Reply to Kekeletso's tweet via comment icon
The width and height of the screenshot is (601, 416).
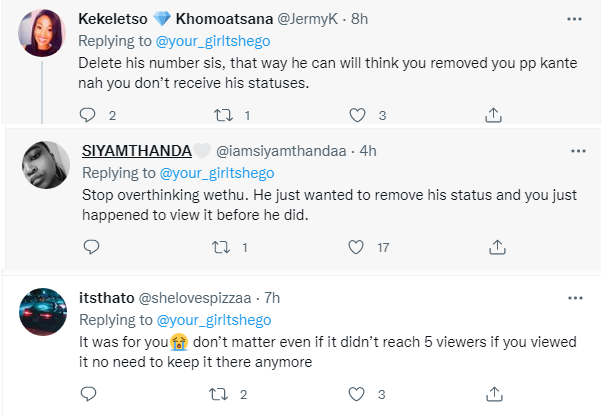pyautogui.click(x=87, y=115)
